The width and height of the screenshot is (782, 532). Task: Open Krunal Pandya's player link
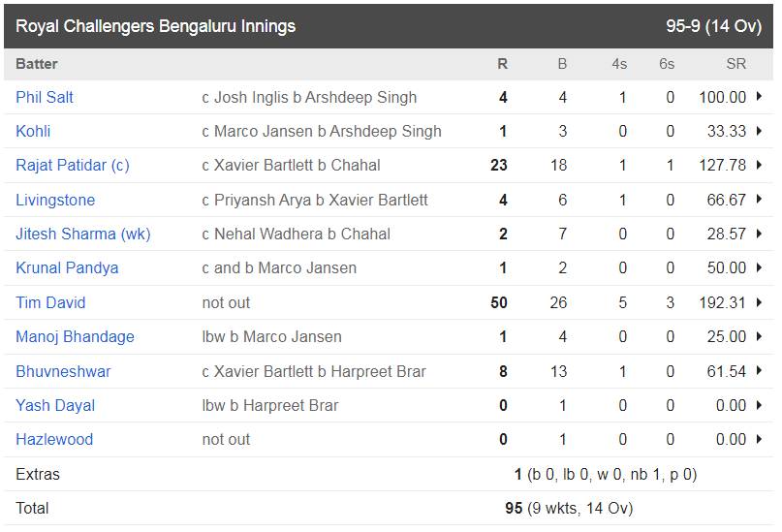(67, 267)
